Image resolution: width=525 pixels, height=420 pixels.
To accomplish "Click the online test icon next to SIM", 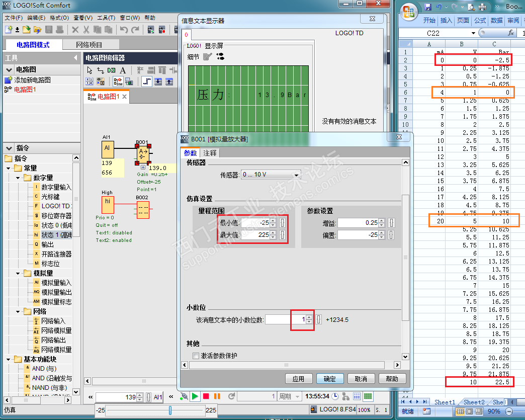I will coord(129,81).
